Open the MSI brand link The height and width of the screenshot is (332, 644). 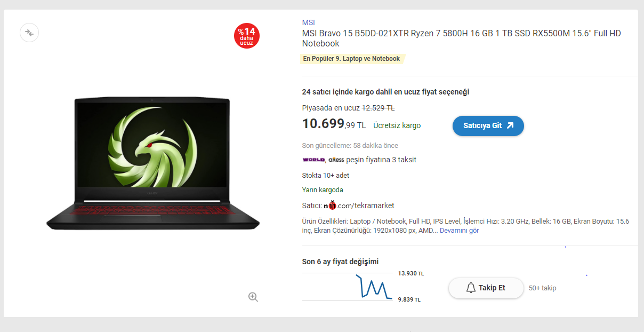308,22
